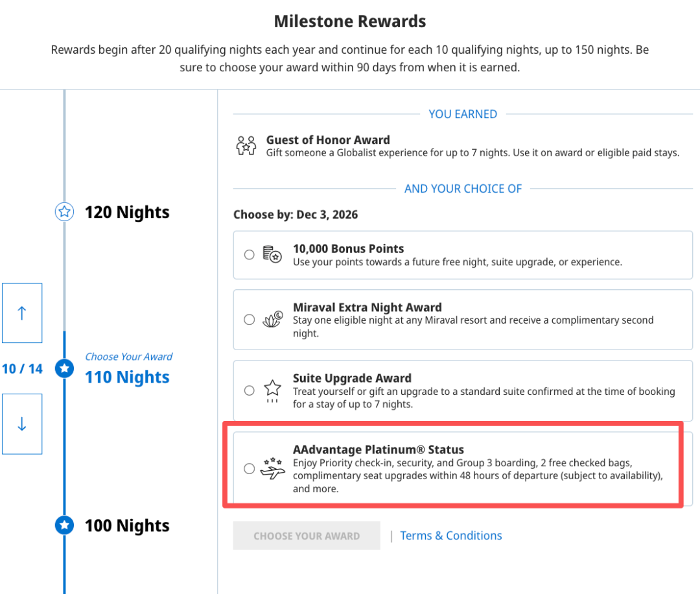Click the Guest of Honor people icon
Image resolution: width=700 pixels, height=594 pixels.
(246, 146)
